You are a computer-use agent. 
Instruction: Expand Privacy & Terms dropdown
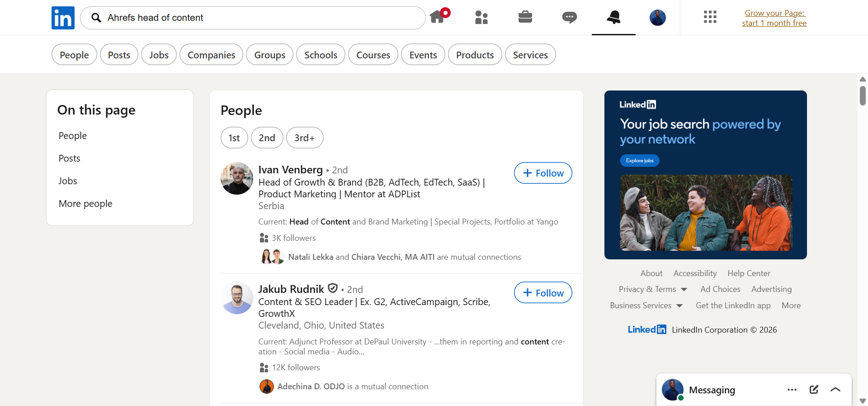(x=653, y=289)
